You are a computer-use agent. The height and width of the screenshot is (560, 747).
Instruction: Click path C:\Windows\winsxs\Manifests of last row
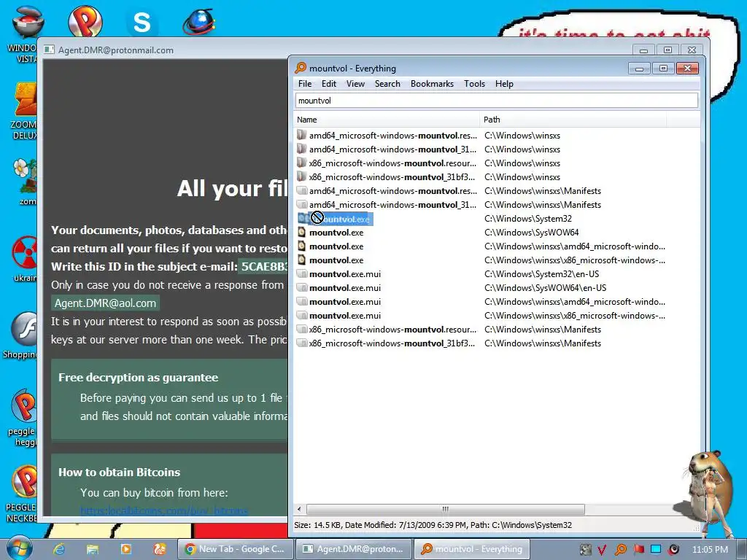[x=543, y=343]
